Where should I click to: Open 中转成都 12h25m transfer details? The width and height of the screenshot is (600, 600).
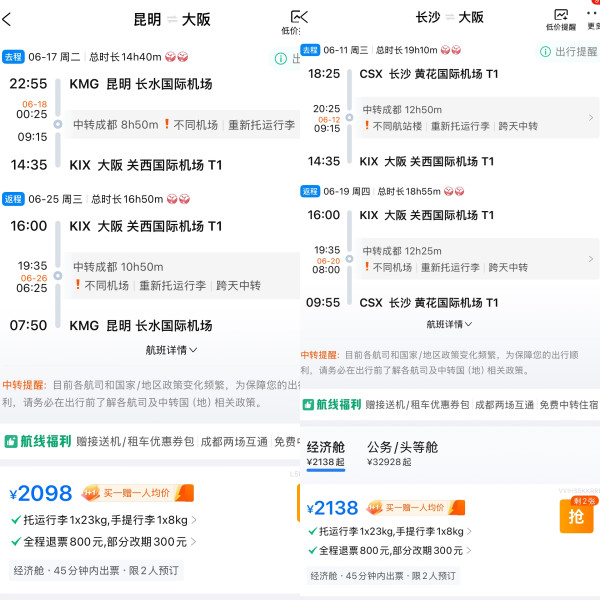click(476, 259)
